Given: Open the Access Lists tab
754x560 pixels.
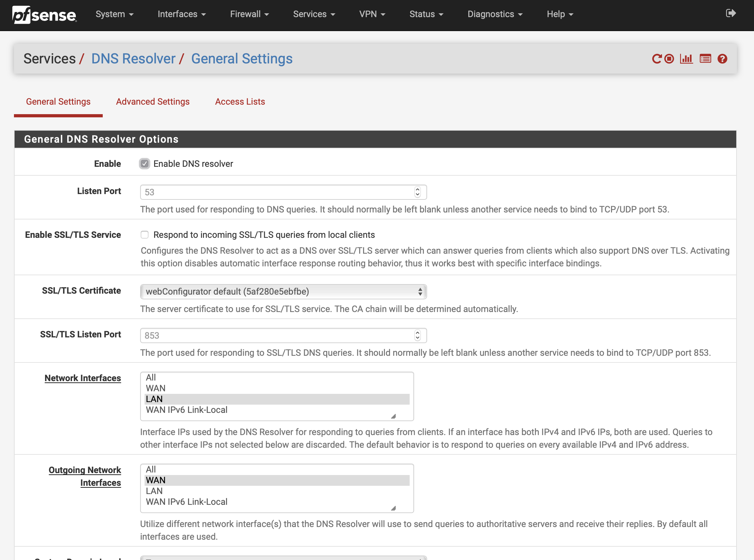Looking at the screenshot, I should coord(240,102).
